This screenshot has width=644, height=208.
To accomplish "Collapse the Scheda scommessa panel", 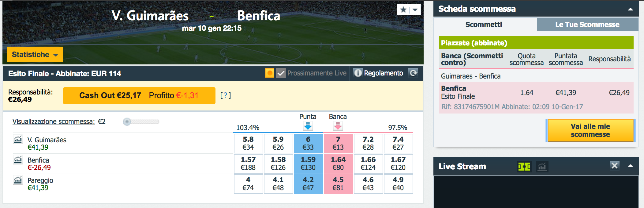I will click(631, 9).
